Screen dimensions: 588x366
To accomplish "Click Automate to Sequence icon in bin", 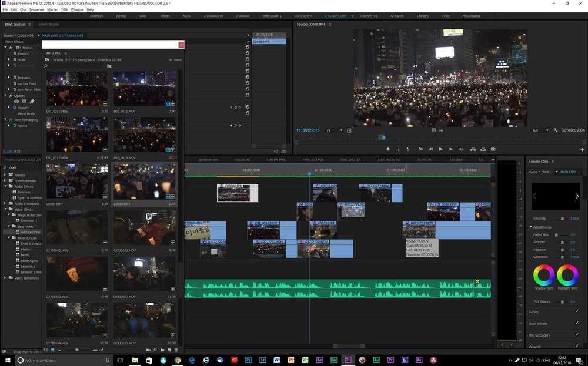I will tap(148, 350).
